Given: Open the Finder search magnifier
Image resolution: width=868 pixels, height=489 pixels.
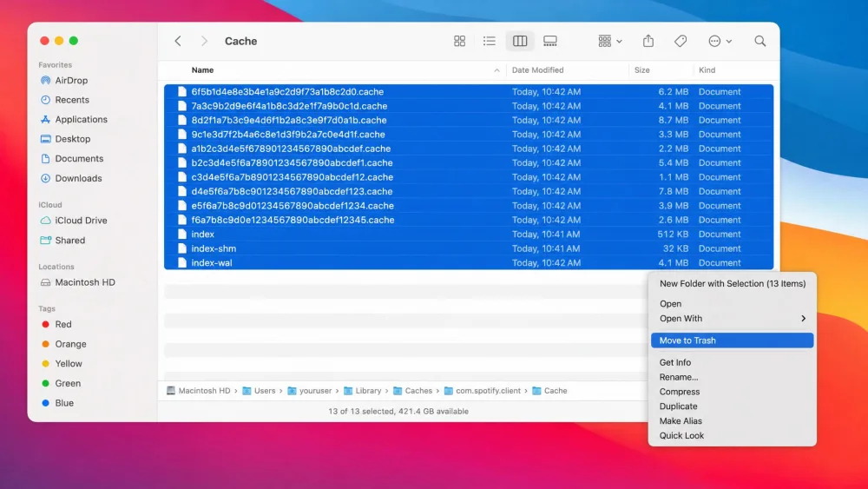Looking at the screenshot, I should coord(760,41).
